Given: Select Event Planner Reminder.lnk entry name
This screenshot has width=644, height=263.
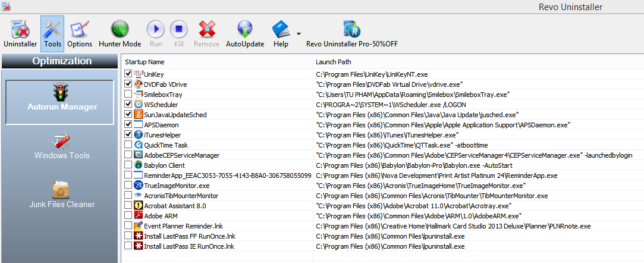Looking at the screenshot, I should [x=183, y=227].
